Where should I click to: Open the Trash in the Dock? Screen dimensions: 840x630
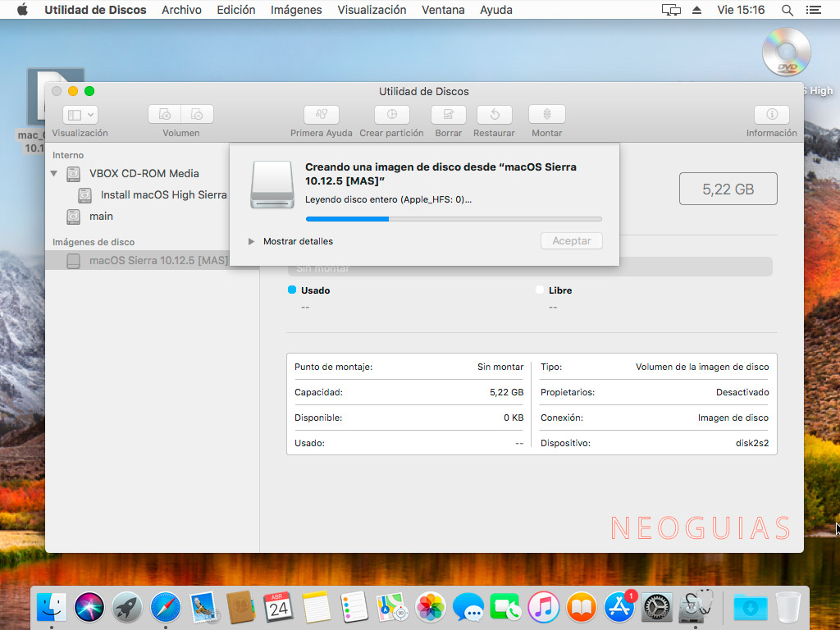[x=788, y=608]
